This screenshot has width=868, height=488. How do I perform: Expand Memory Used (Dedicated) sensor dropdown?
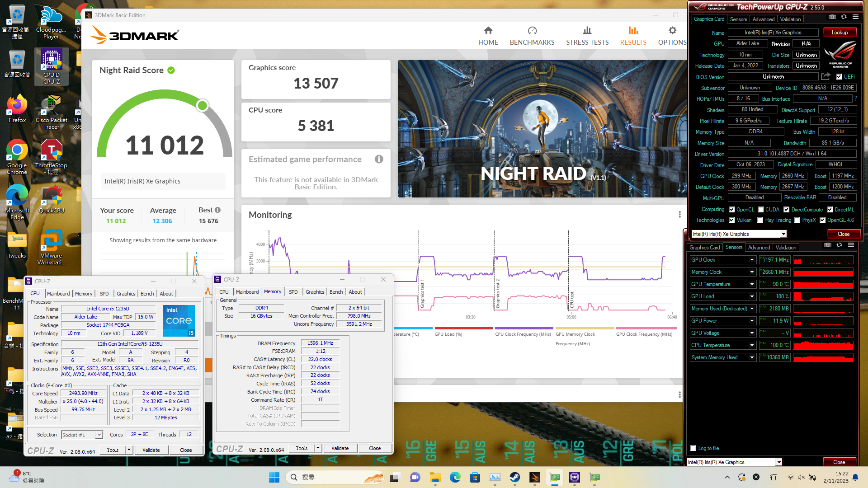tap(752, 309)
